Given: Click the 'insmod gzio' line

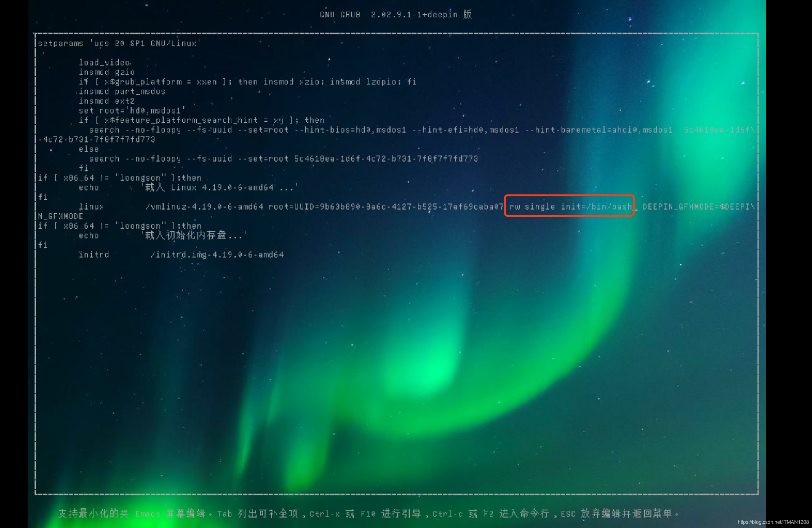Looking at the screenshot, I should coord(107,72).
